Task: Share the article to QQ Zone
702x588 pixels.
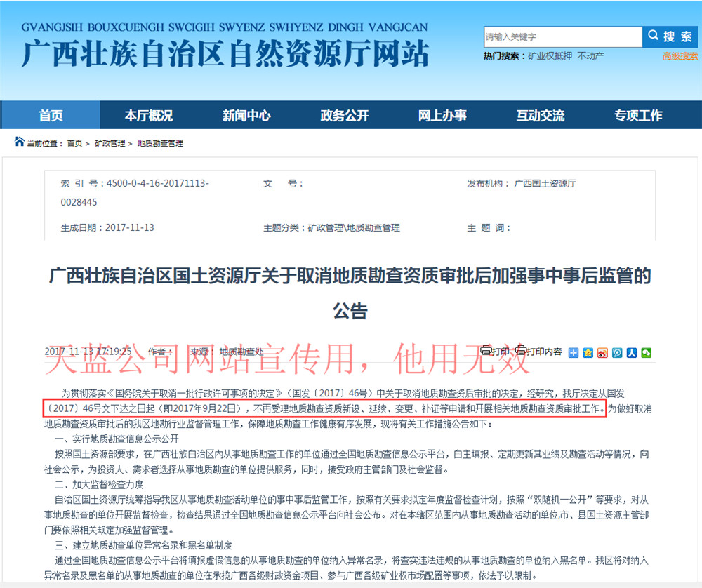Action: pyautogui.click(x=588, y=352)
